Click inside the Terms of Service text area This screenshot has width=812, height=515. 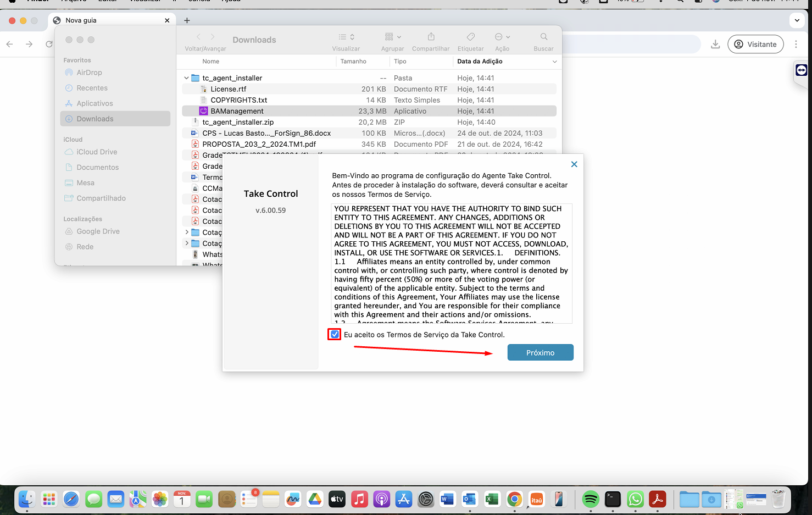(x=452, y=263)
